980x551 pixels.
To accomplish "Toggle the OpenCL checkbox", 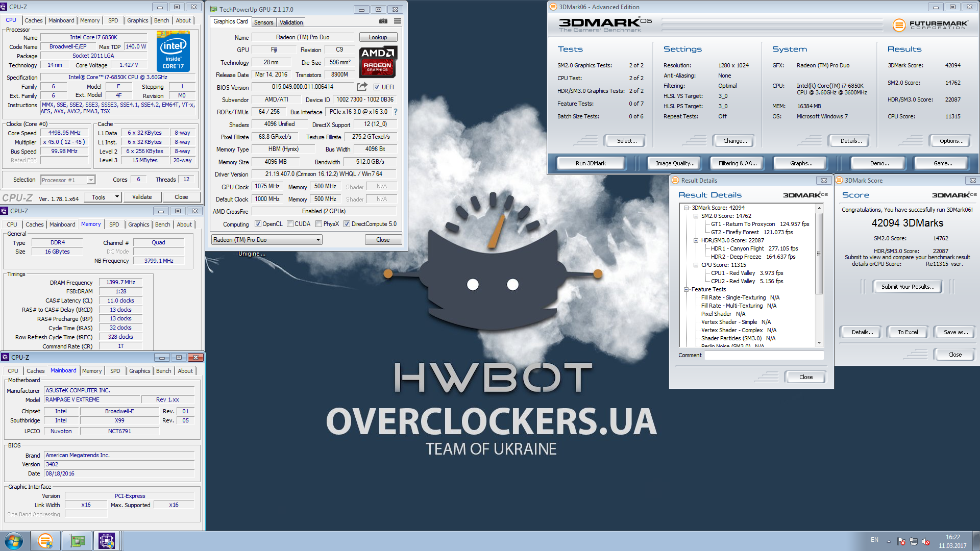I will click(x=258, y=224).
